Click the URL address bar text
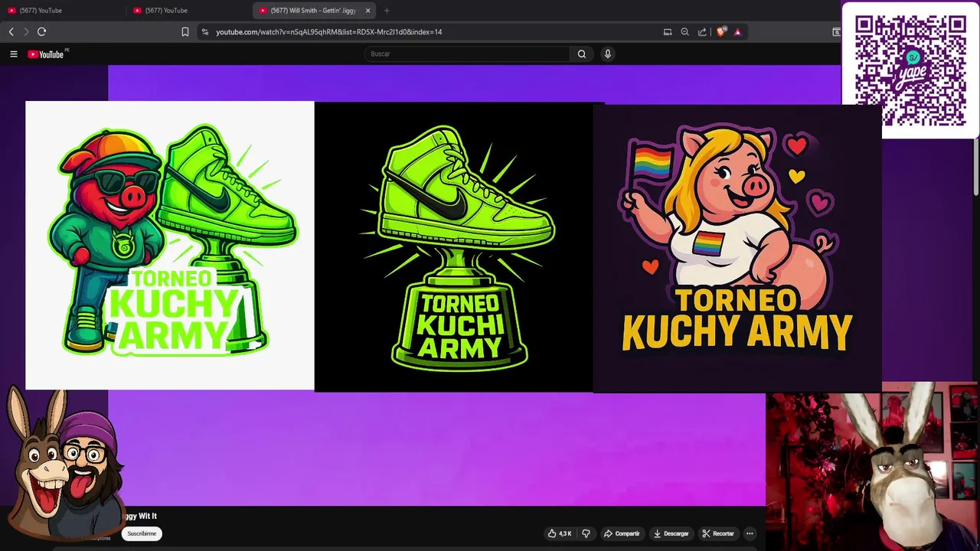Image resolution: width=980 pixels, height=551 pixels. coord(329,31)
